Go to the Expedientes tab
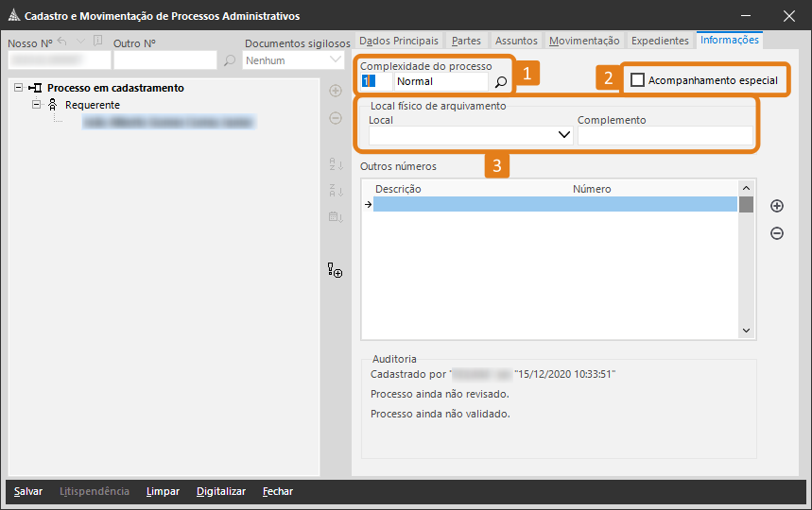Viewport: 812px width, 510px height. tap(660, 41)
